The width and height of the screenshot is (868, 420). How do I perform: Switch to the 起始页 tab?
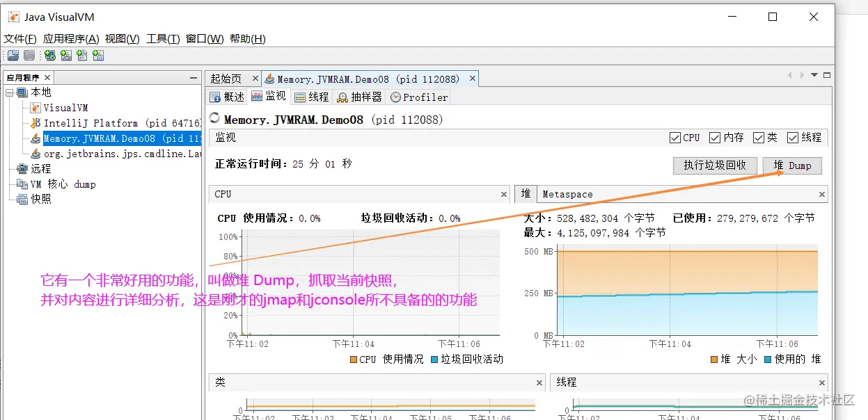point(226,79)
